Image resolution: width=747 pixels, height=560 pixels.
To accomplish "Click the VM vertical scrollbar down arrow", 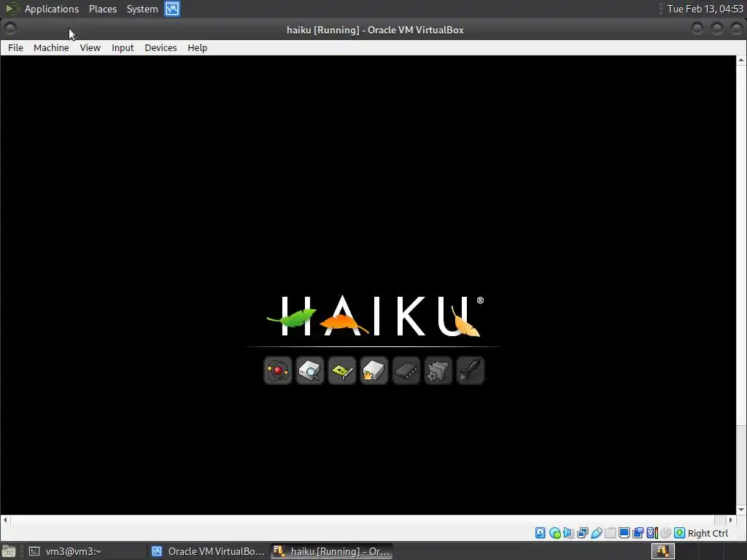I will point(741,510).
